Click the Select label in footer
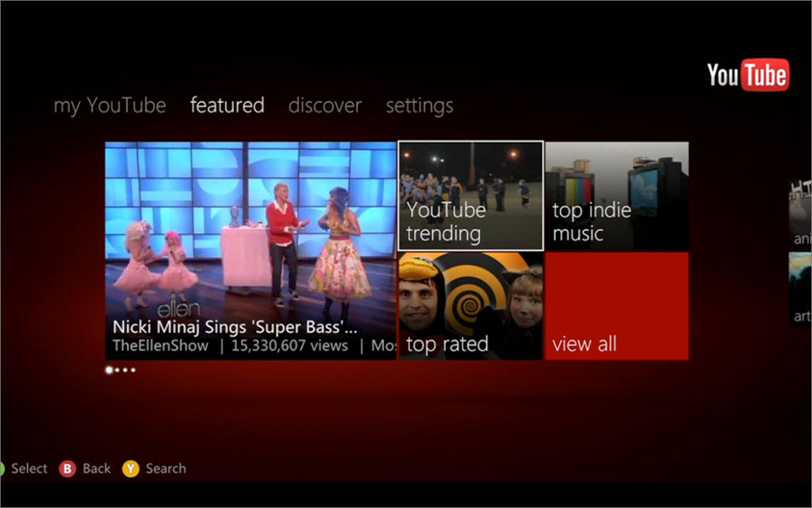This screenshot has width=812, height=508. coord(29,468)
